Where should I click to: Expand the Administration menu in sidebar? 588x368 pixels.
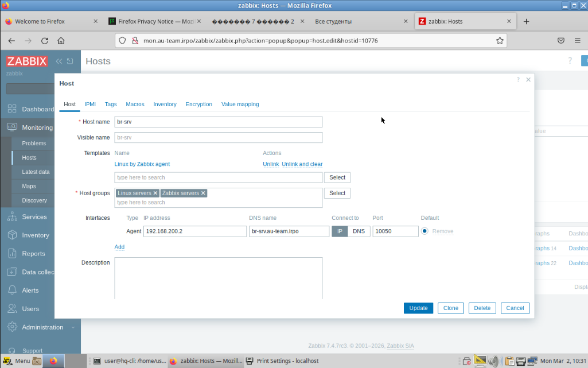42,327
